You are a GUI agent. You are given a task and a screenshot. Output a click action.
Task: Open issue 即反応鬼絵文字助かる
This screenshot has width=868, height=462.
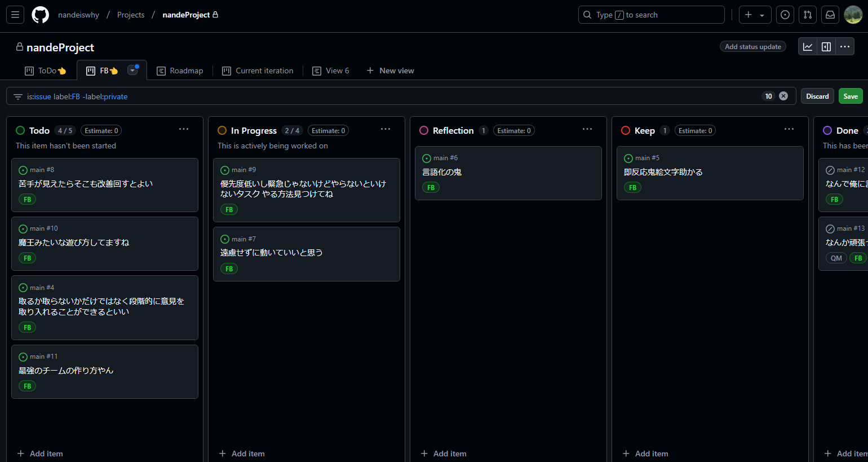click(663, 172)
